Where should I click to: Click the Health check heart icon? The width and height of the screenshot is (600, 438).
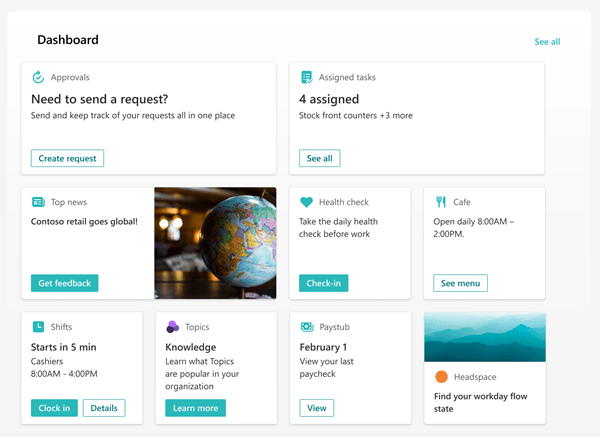[x=307, y=202]
